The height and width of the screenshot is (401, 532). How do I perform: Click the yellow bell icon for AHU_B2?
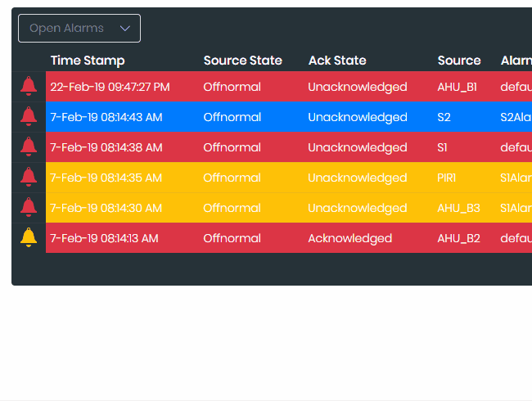pos(29,237)
